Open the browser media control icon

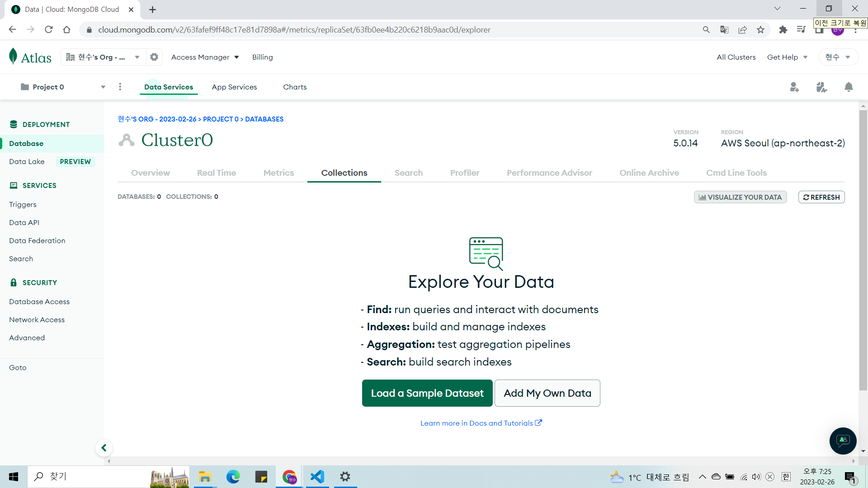(801, 30)
